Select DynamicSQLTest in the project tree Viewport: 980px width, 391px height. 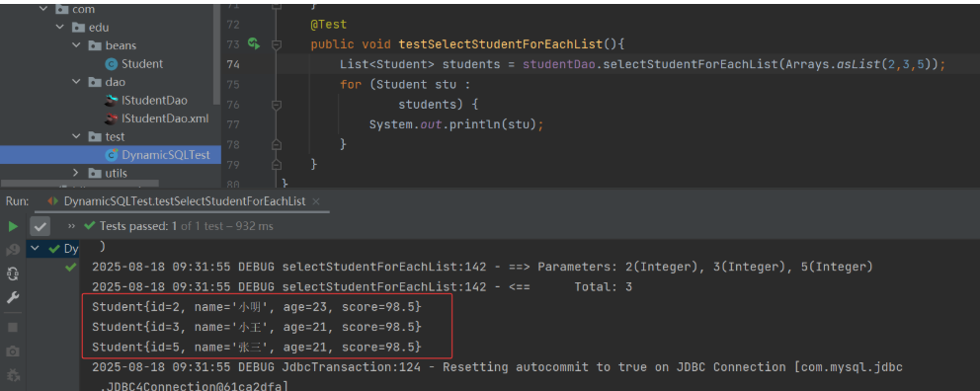[x=166, y=154]
